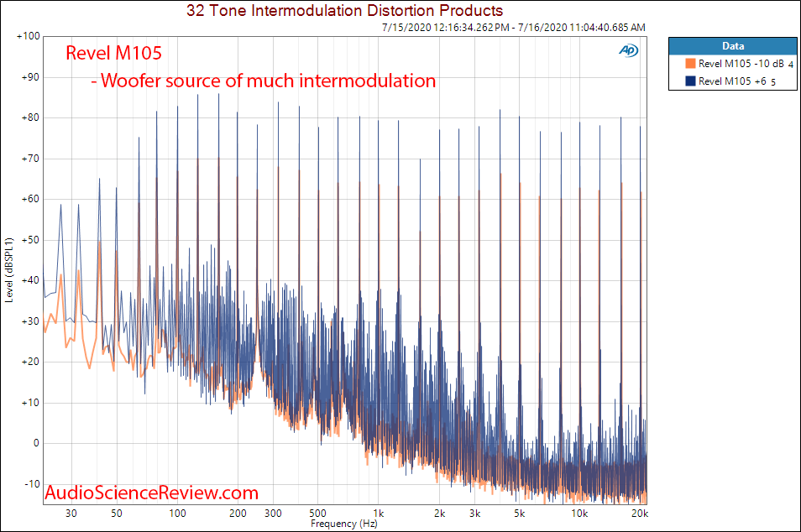
Task: Click the '2k' frequency axis tick label
Action: [x=439, y=514]
